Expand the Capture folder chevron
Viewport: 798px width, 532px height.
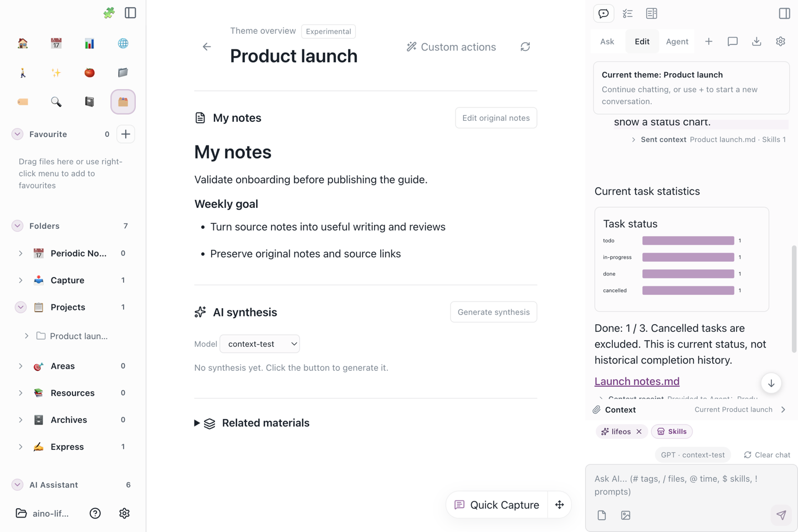click(x=21, y=280)
